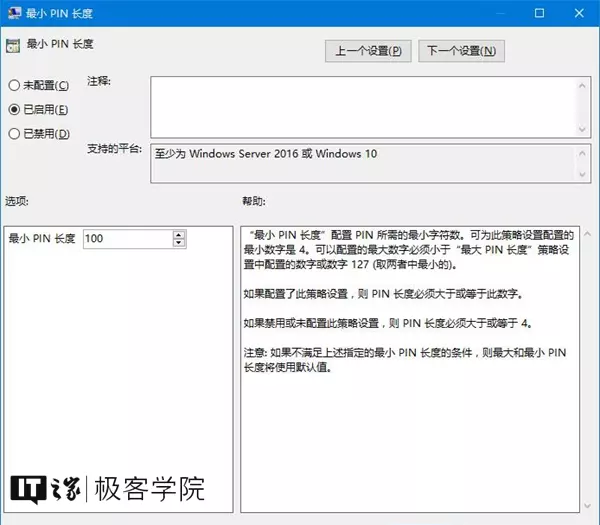
Task: Click the 支持的平台: label
Action: [x=114, y=148]
